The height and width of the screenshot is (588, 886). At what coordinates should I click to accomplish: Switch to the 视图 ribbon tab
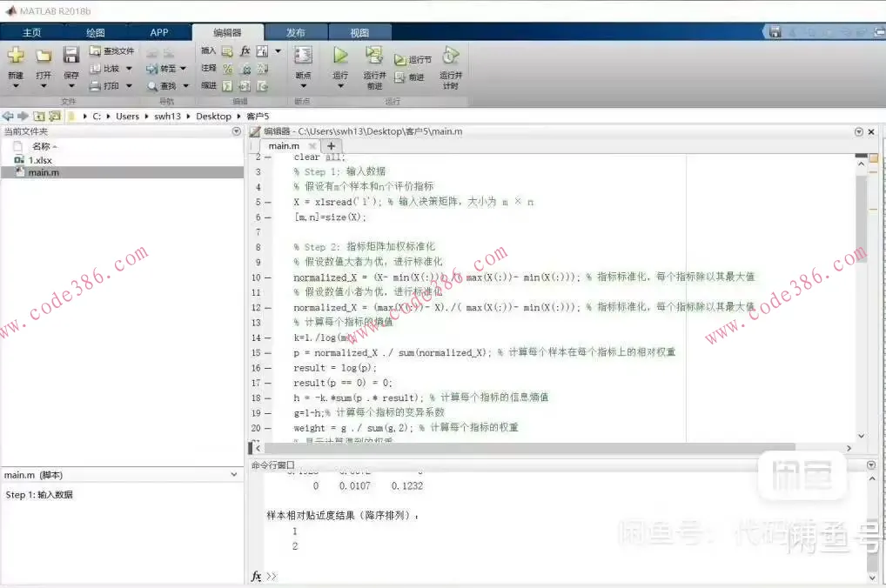(359, 33)
